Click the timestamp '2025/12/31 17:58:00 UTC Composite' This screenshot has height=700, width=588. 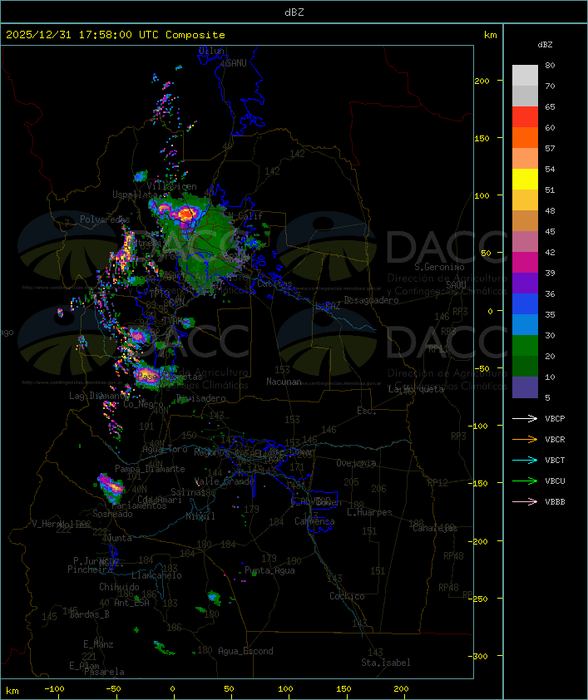point(116,35)
